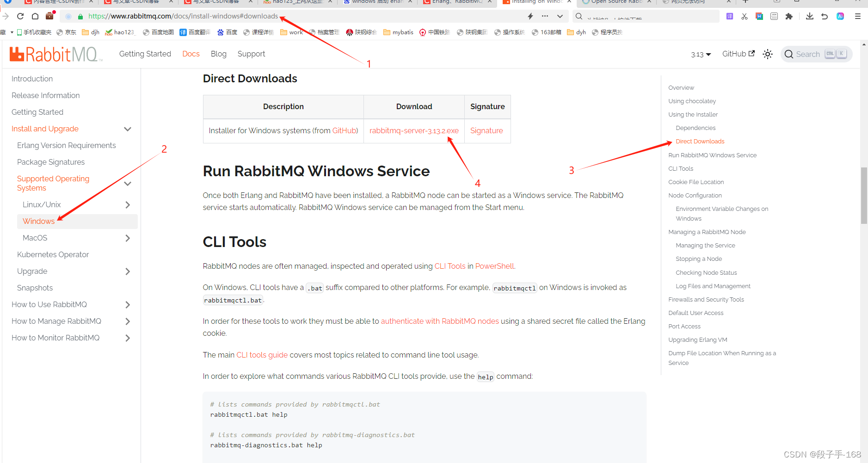Expand the MacOS sidebar chevron

pyautogui.click(x=128, y=238)
